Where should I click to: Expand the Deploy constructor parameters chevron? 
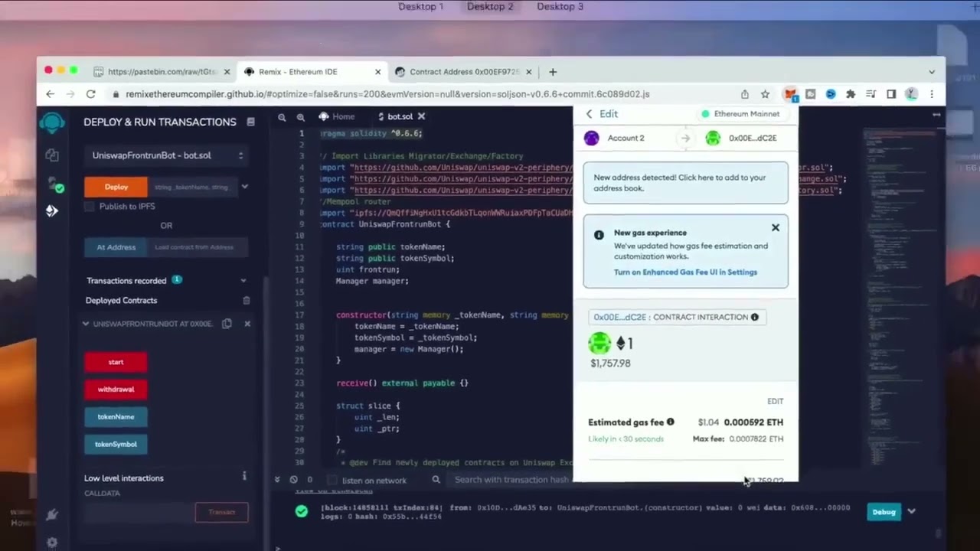tap(245, 187)
